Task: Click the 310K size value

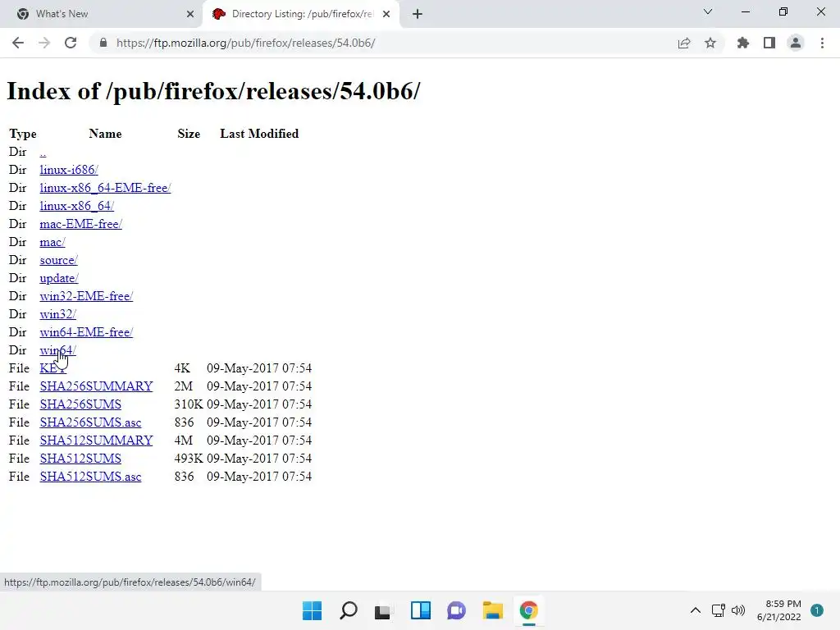Action: click(189, 404)
